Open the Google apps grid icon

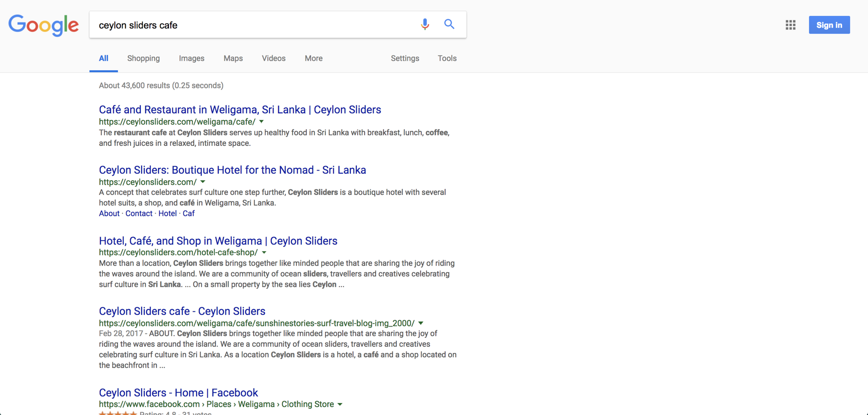tap(791, 25)
